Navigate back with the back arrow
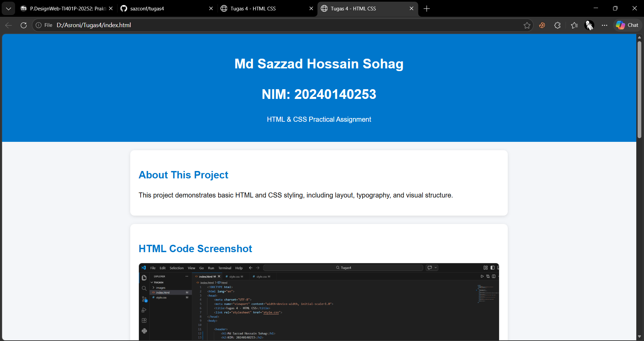The image size is (644, 341). pyautogui.click(x=8, y=25)
